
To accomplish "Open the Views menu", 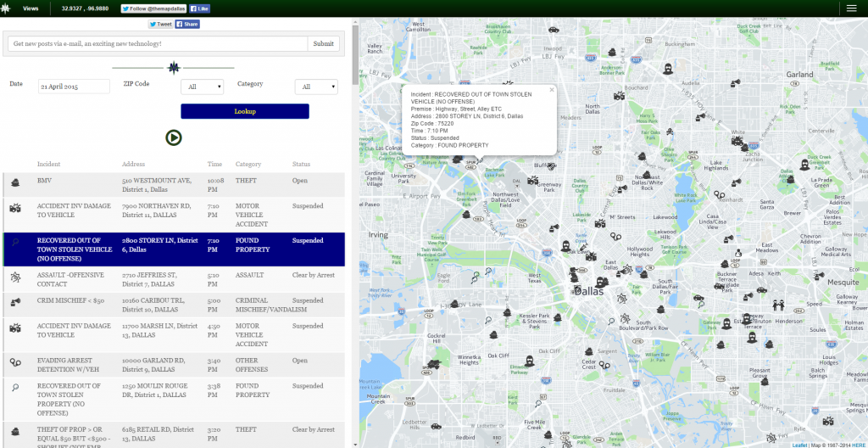I will click(31, 8).
